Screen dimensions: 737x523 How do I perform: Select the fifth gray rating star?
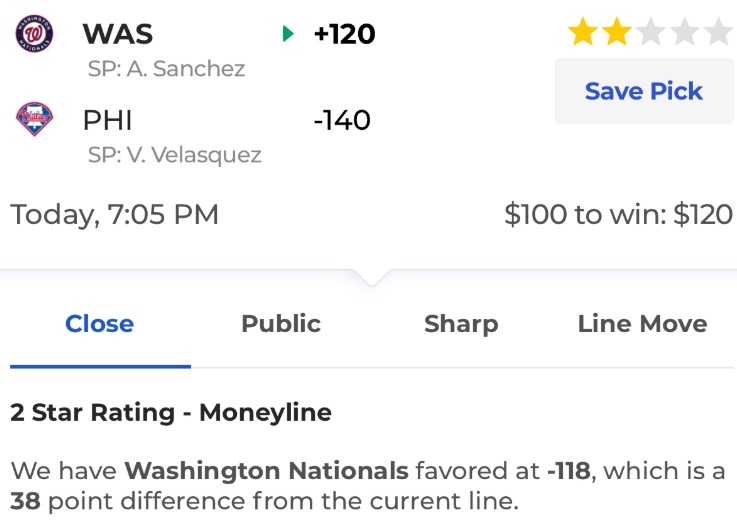click(719, 31)
